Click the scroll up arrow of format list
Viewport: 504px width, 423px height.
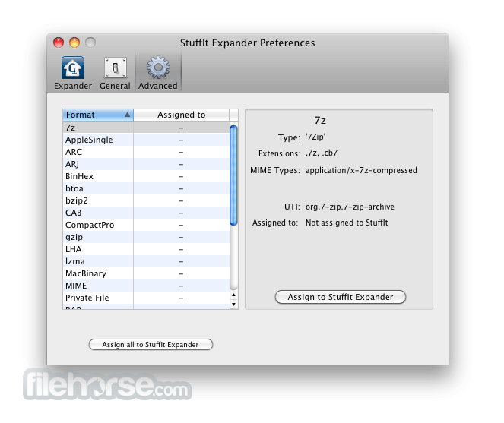point(233,295)
